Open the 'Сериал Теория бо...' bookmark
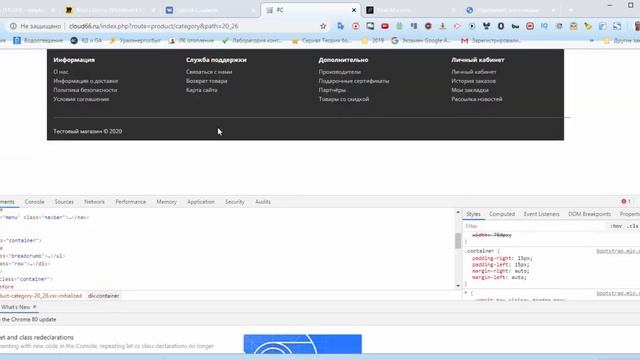This screenshot has width=640, height=360. (321, 40)
